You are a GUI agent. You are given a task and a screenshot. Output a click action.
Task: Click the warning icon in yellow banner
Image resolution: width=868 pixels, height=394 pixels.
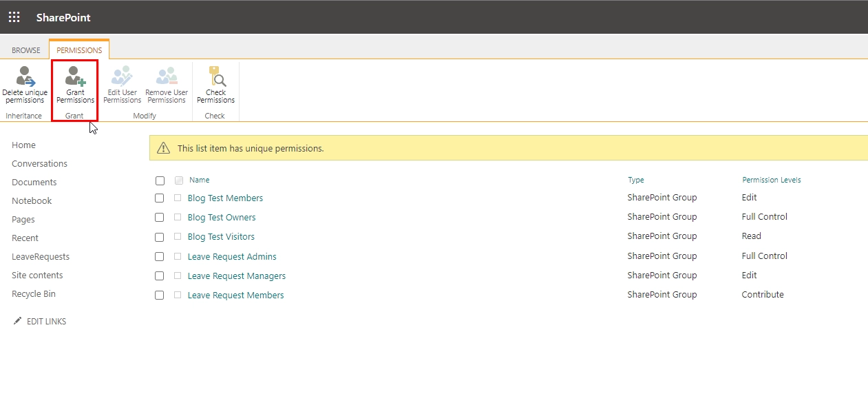coord(163,148)
